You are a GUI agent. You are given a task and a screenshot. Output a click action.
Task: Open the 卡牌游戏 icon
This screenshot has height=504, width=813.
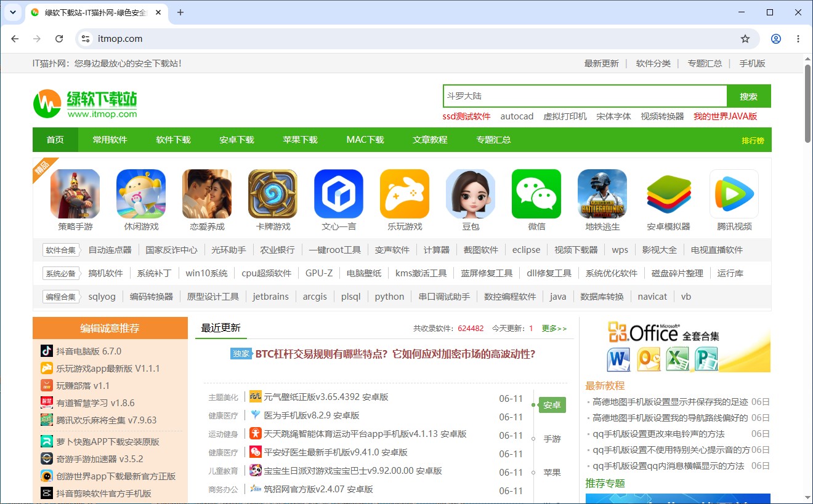[x=273, y=194]
